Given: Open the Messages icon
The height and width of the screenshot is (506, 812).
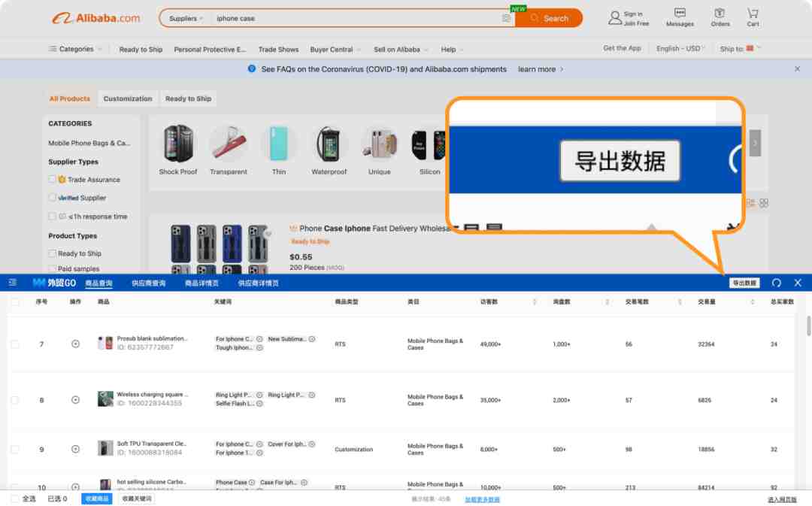Looking at the screenshot, I should click(680, 13).
